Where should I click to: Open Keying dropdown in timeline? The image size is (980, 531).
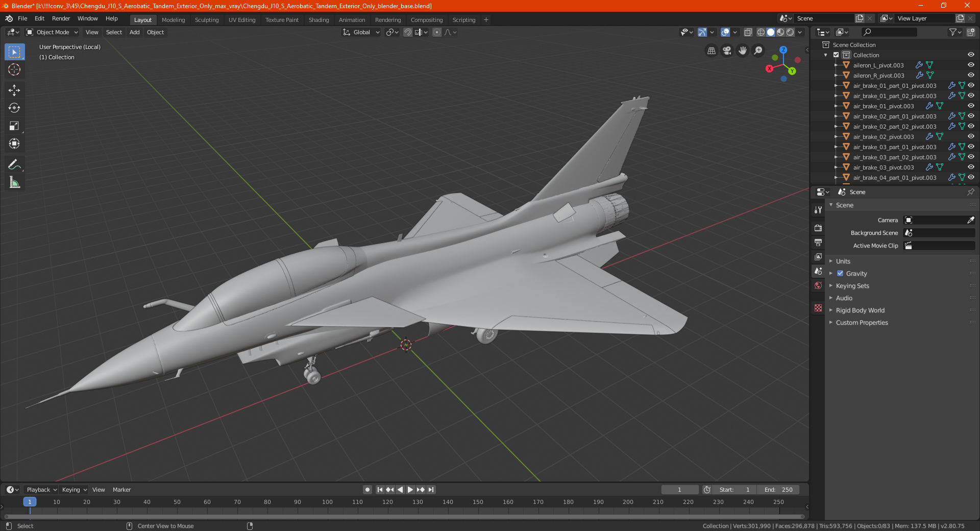[x=74, y=490]
